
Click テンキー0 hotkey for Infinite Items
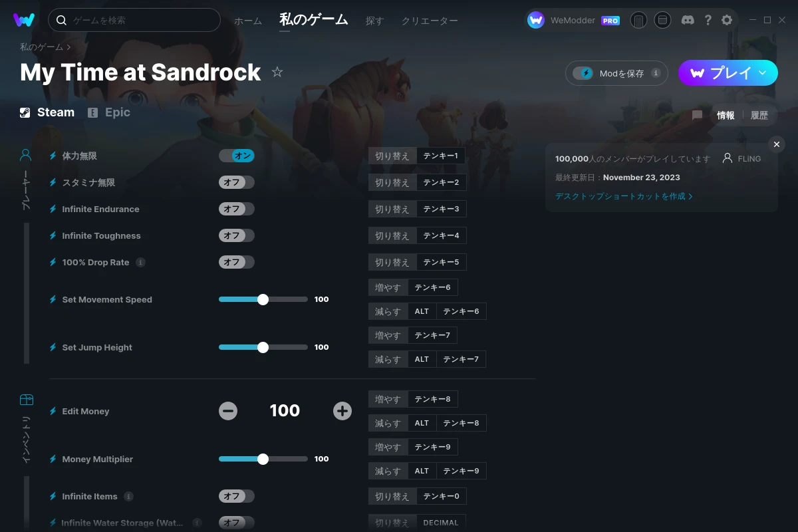(x=441, y=496)
